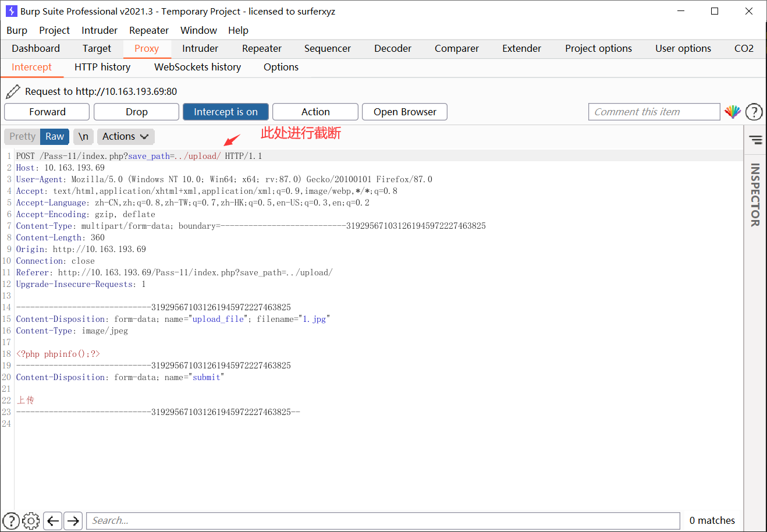Switch to the Sequencer tab
The image size is (767, 532).
(x=328, y=48)
